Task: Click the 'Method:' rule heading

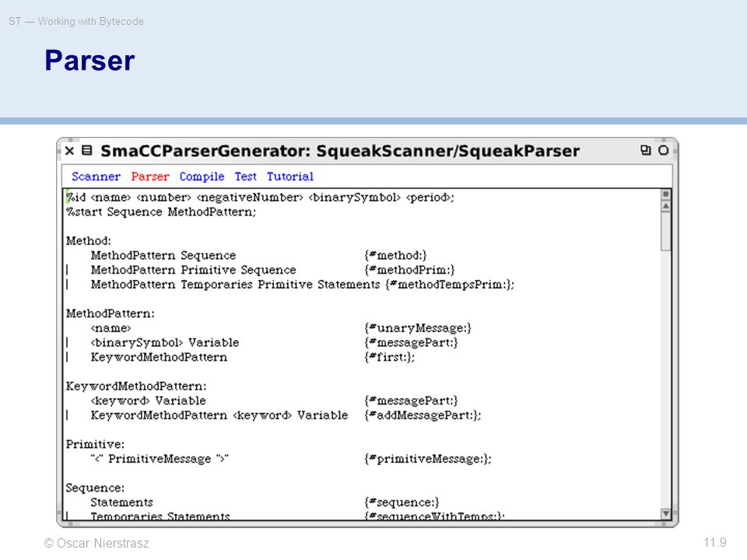Action: [89, 241]
